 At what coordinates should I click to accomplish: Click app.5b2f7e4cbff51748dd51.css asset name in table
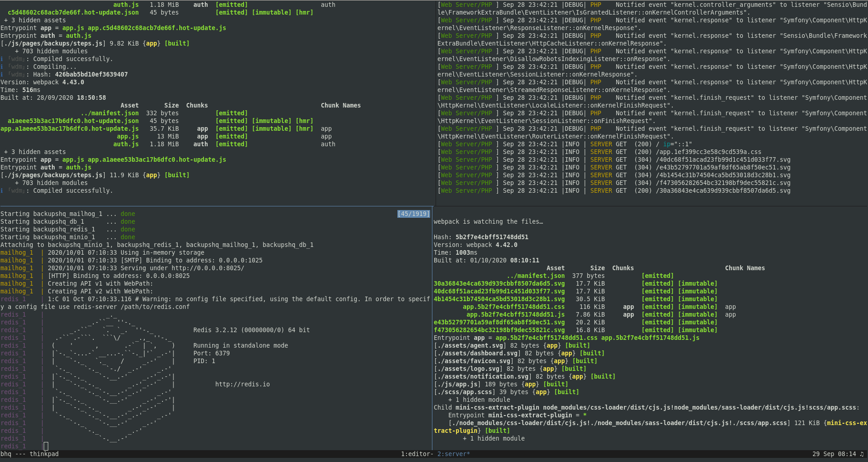coord(514,307)
